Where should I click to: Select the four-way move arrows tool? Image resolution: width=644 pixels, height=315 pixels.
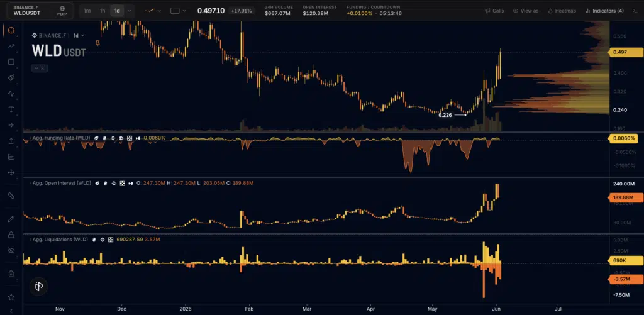point(11,172)
